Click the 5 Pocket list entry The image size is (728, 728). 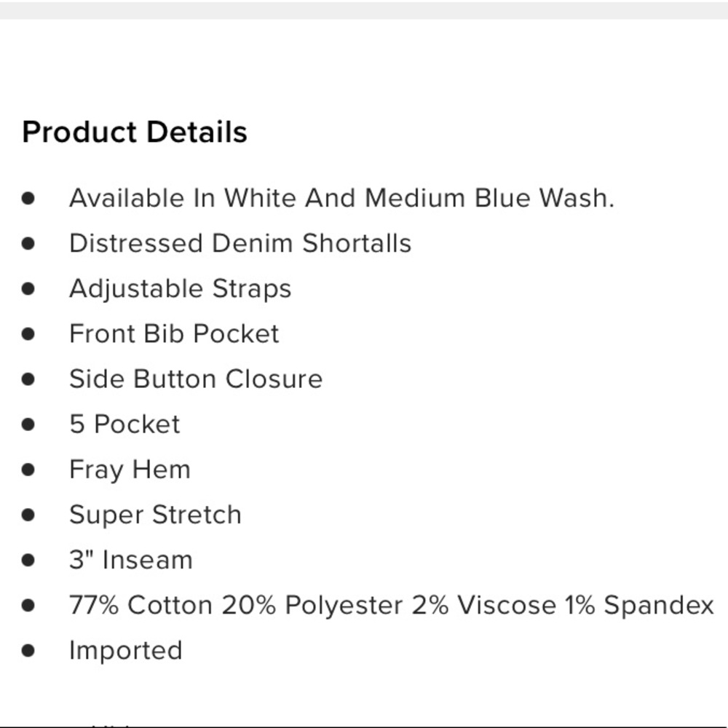coord(124,424)
